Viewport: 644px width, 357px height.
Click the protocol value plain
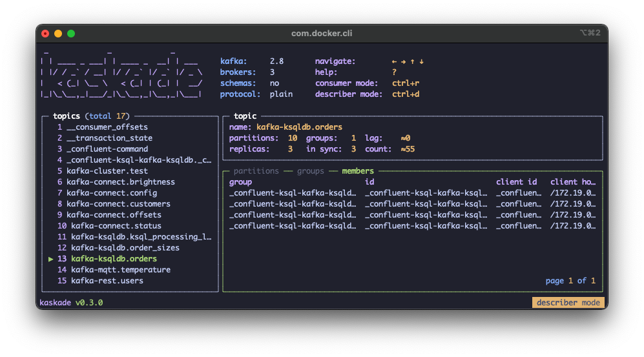coord(281,94)
